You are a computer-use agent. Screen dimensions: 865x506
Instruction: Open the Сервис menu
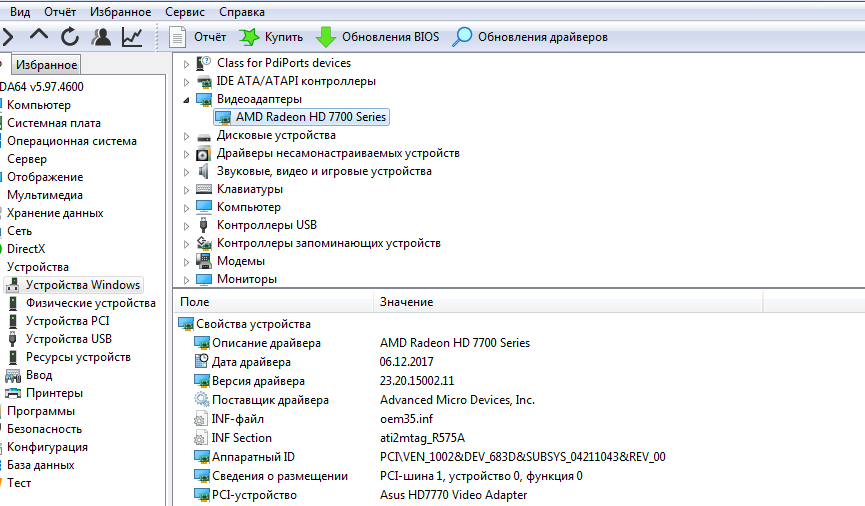click(x=185, y=12)
